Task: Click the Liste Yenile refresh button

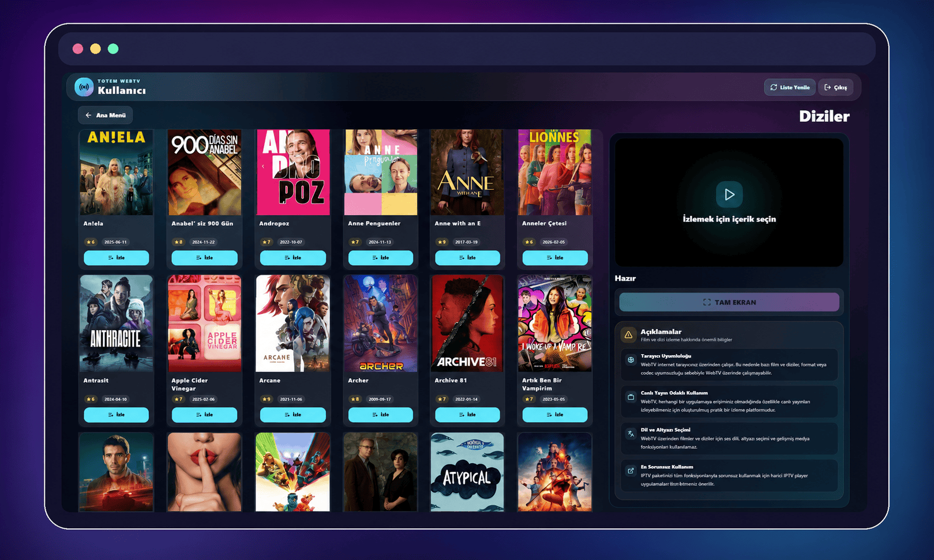Action: point(790,87)
